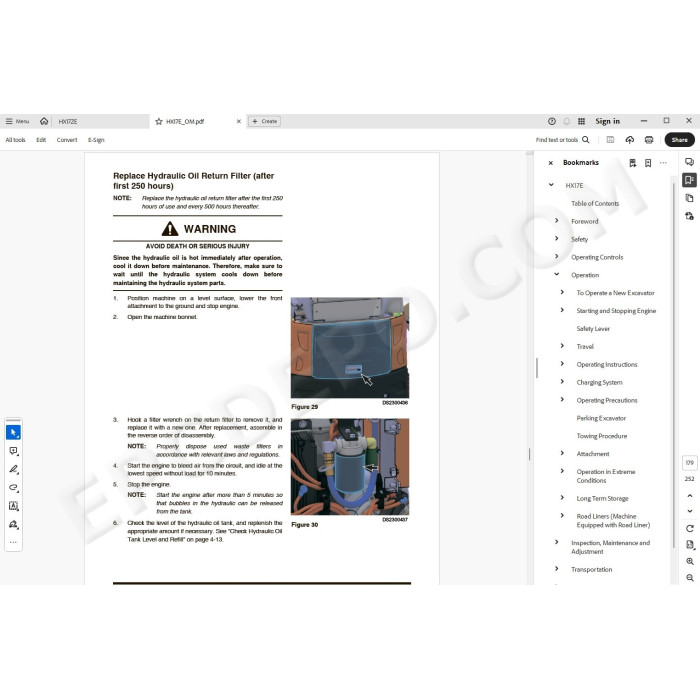This screenshot has width=700, height=700.
Task: Open Long Term Storage bookmark
Action: 602,498
